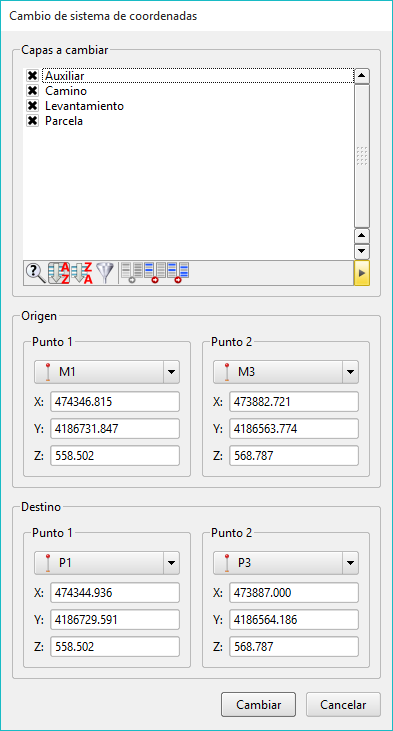Click Destino Punto 1 Y field 4186729.591

(x=115, y=620)
